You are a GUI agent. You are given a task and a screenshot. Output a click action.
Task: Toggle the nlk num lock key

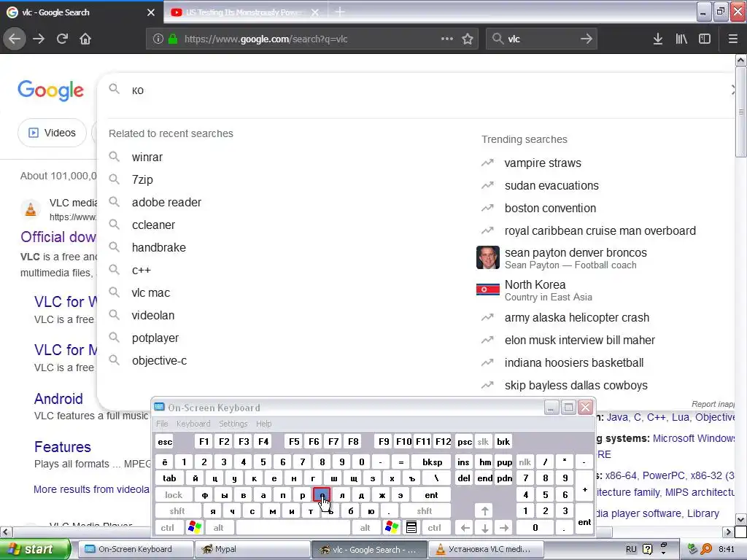click(x=525, y=462)
